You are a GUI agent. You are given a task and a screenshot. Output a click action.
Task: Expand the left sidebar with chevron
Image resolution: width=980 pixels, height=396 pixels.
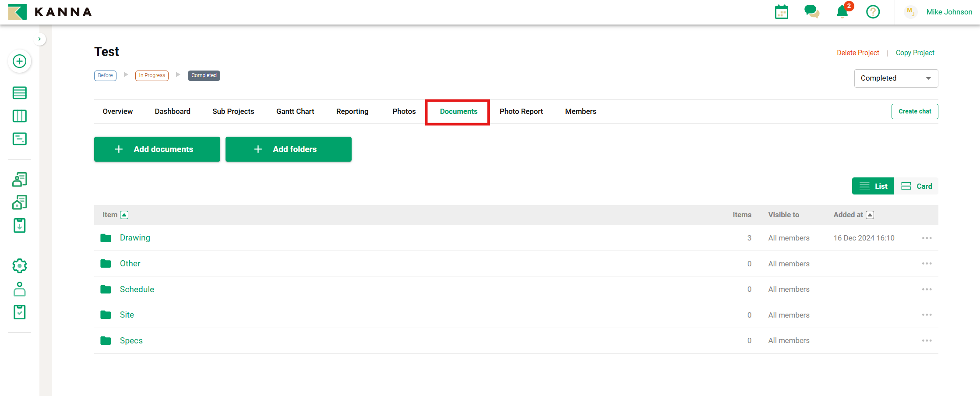point(39,39)
